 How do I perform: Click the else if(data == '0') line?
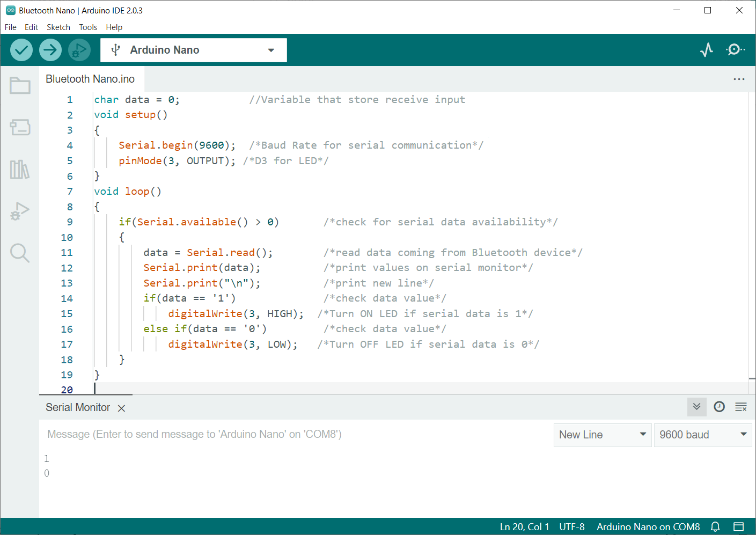[205, 329]
